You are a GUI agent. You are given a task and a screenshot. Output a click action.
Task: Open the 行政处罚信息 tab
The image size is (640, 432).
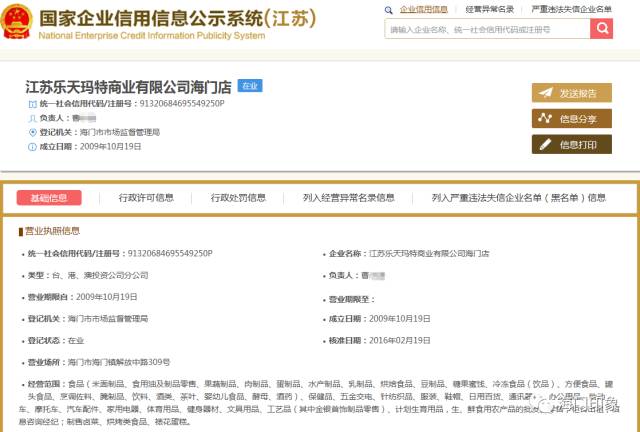coord(238,198)
